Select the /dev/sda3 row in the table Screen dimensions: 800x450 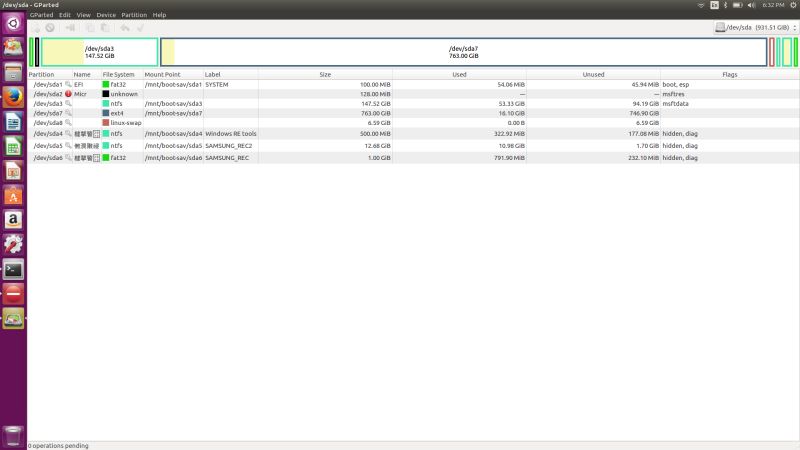coord(413,104)
